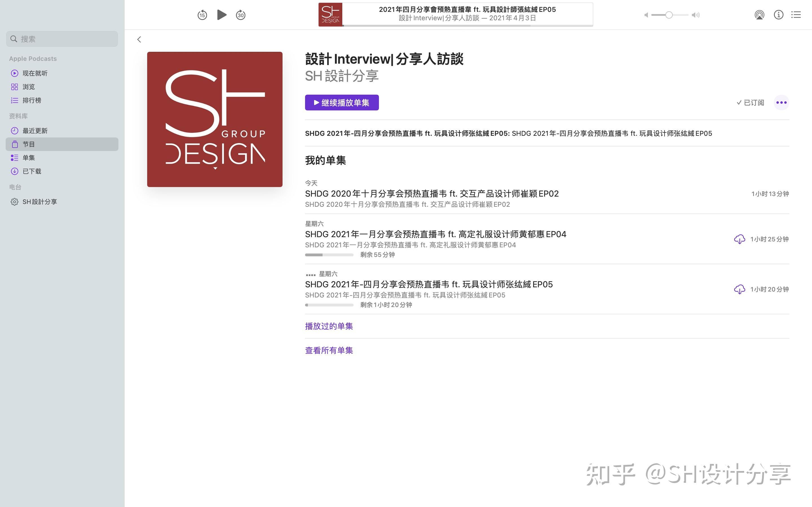The height and width of the screenshot is (507, 812).
Task: Download the EP04 episode via cloud icon
Action: click(740, 239)
